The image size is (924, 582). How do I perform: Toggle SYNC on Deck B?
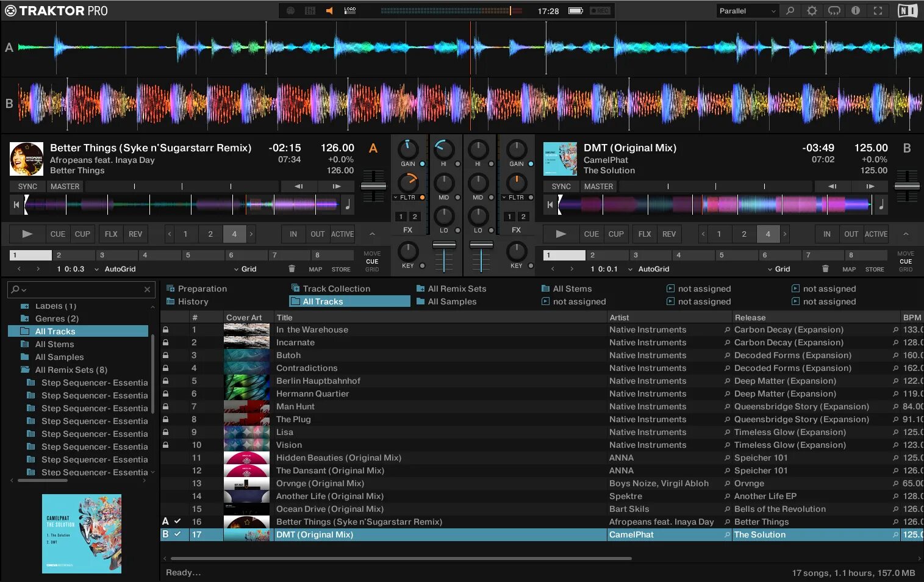click(x=561, y=187)
